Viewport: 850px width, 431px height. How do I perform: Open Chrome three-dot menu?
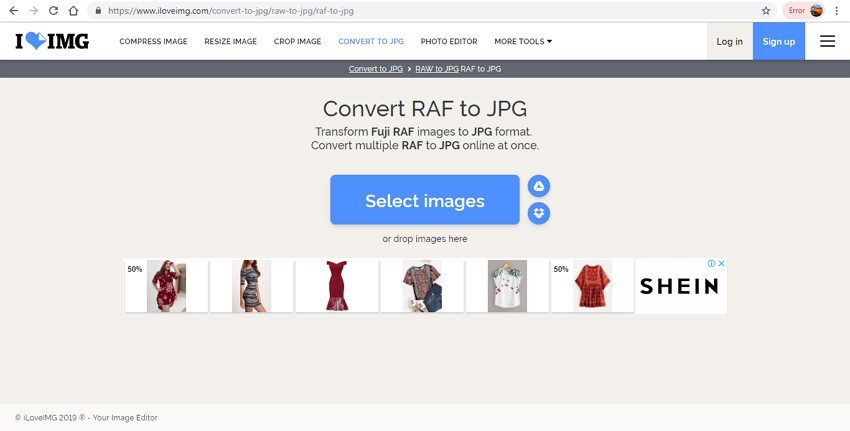click(x=836, y=11)
